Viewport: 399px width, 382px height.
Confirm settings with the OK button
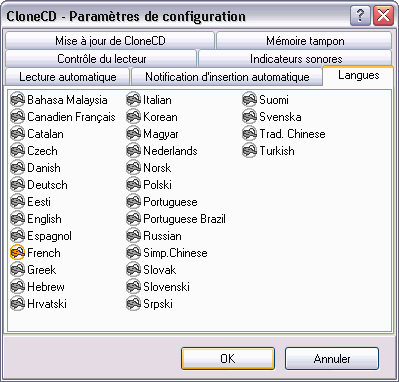(228, 359)
